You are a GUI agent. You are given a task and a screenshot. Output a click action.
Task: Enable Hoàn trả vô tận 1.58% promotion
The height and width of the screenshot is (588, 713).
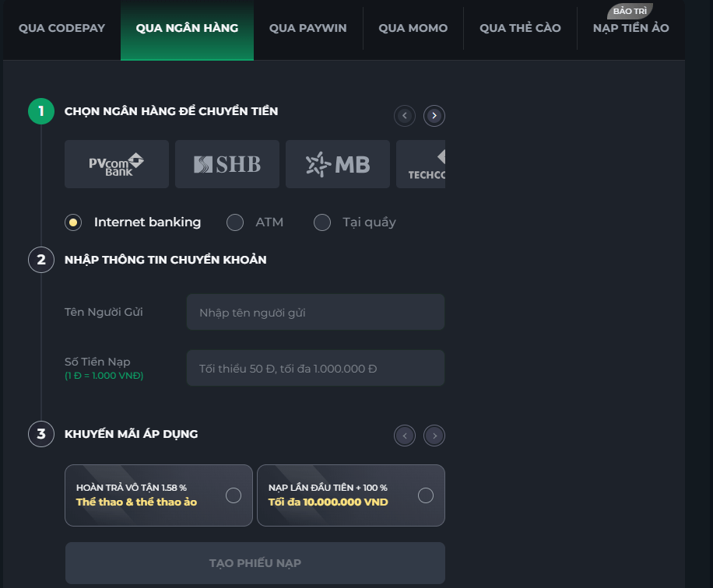[x=233, y=495]
